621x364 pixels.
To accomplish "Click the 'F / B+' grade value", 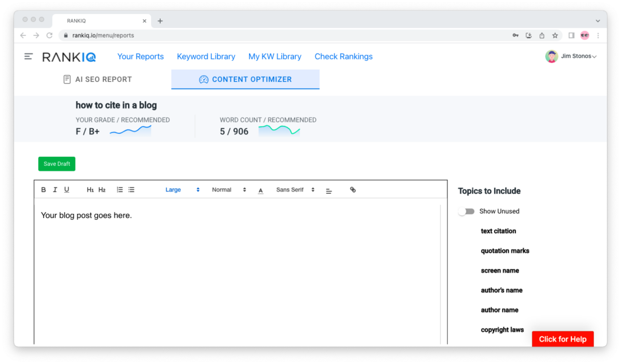I will click(87, 131).
